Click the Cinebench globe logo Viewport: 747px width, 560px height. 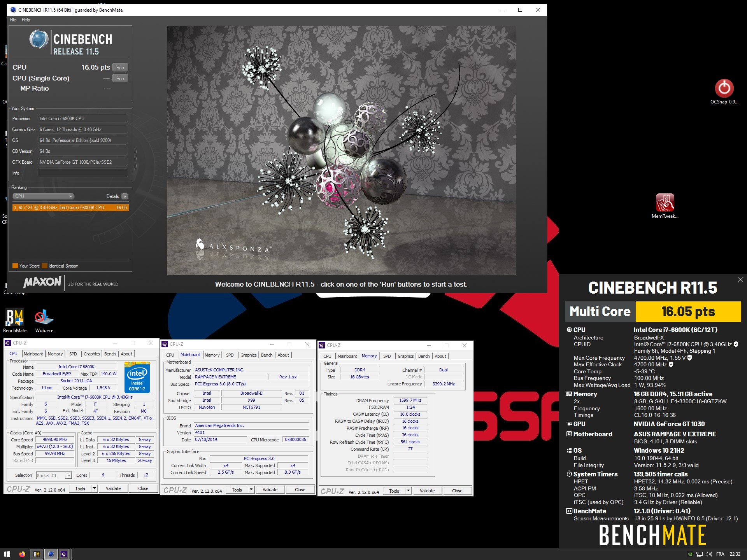39,39
